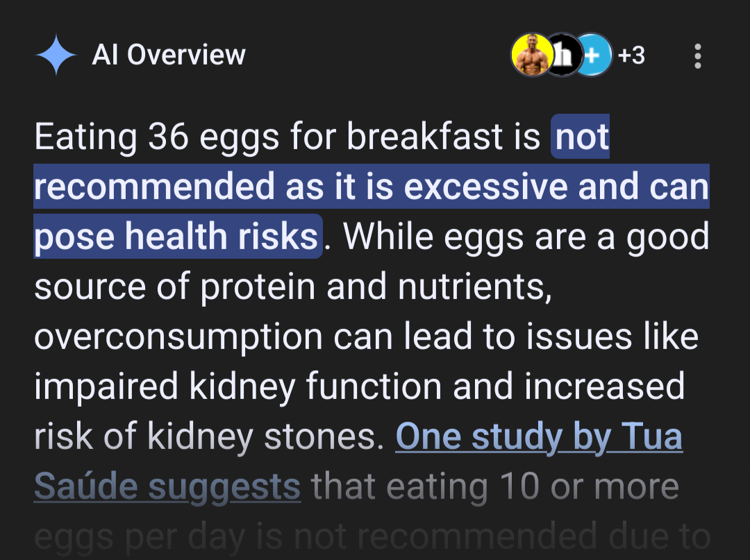
Task: Open the bodybuilder avatar source icon
Action: [x=533, y=55]
